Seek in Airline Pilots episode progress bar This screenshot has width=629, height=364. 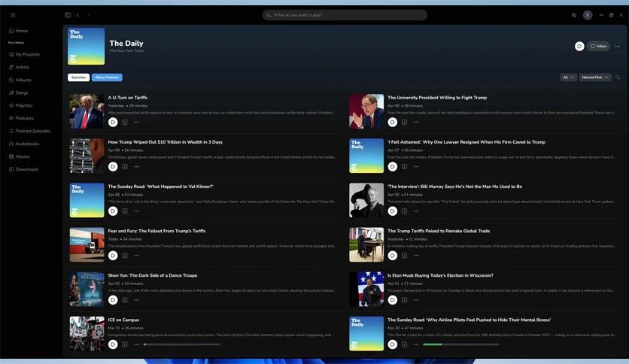[x=461, y=344]
